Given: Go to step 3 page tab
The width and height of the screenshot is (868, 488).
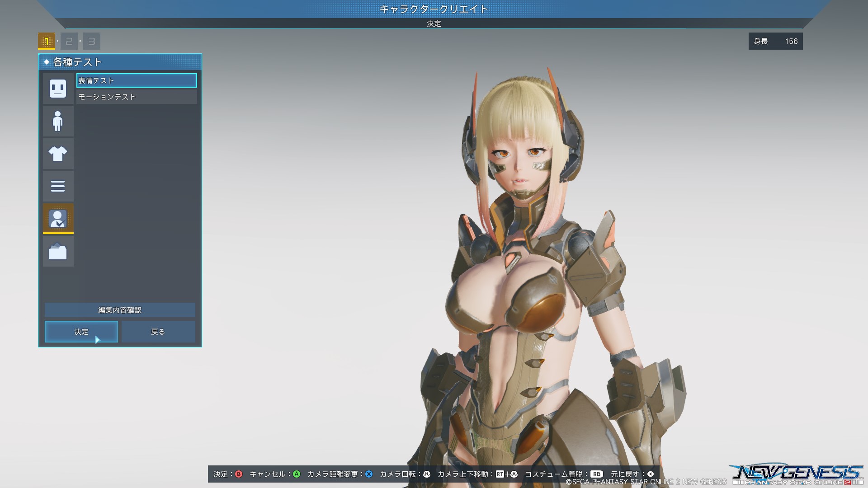Looking at the screenshot, I should [x=92, y=41].
